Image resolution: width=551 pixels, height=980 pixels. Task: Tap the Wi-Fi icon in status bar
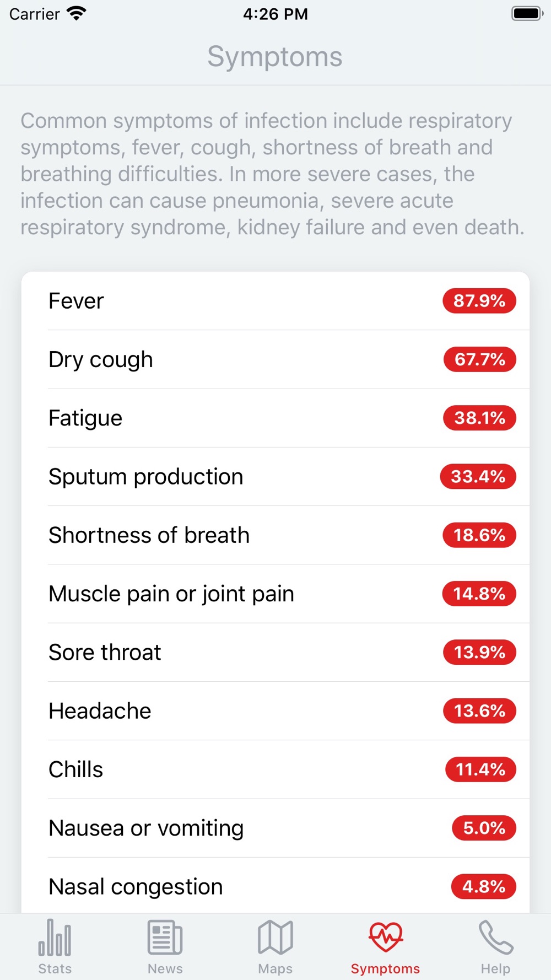(x=77, y=14)
